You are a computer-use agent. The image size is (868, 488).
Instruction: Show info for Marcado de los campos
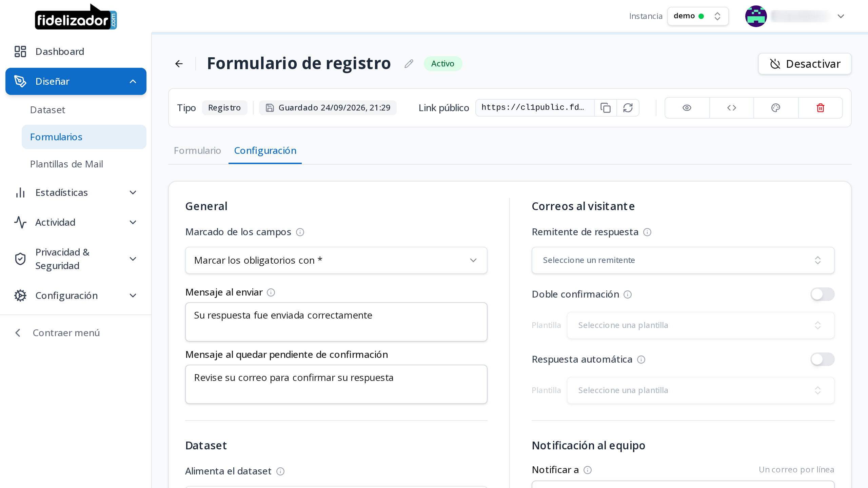click(x=300, y=232)
